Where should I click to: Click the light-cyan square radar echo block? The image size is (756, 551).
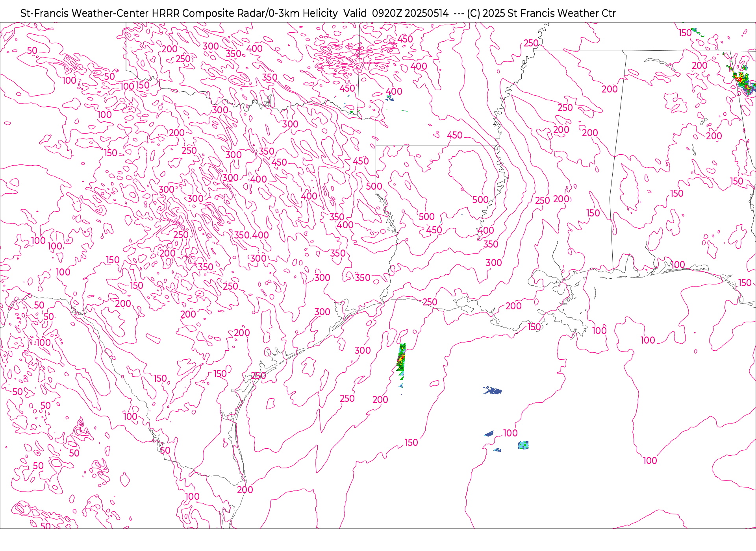(x=523, y=445)
